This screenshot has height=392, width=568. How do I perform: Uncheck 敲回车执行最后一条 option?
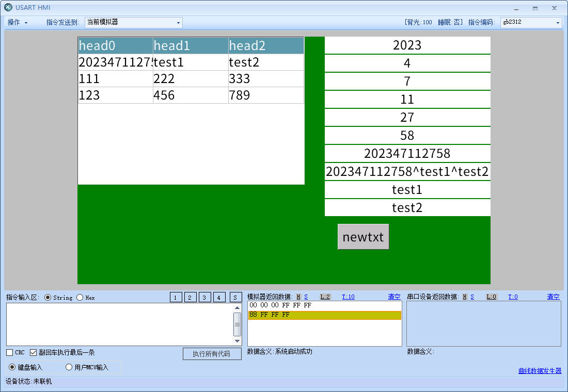click(34, 353)
